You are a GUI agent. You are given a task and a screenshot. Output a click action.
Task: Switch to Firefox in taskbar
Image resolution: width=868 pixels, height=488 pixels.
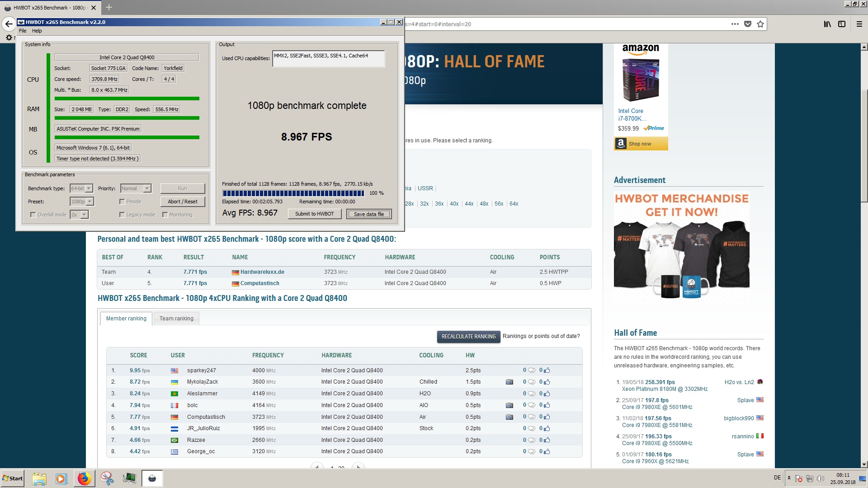pyautogui.click(x=84, y=479)
